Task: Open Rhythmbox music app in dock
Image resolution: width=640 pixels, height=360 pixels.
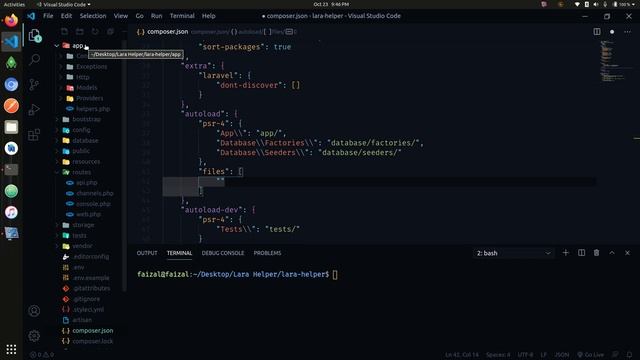Action: [x=11, y=212]
